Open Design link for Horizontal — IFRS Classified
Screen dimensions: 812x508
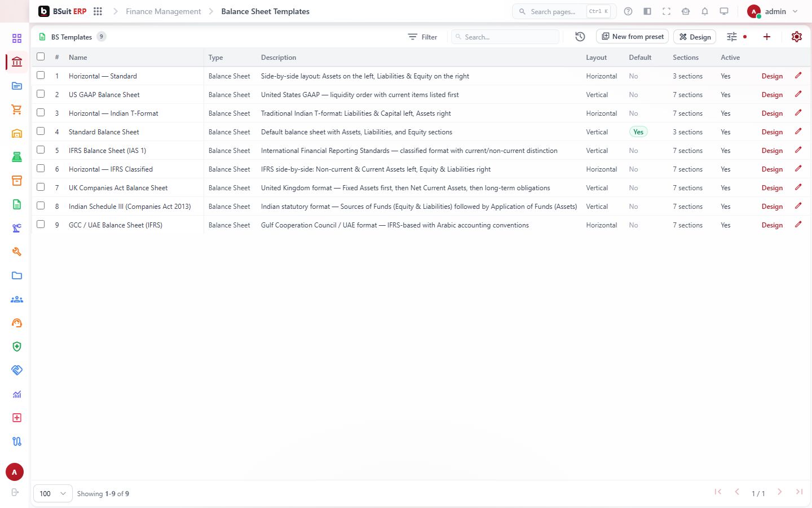point(772,169)
